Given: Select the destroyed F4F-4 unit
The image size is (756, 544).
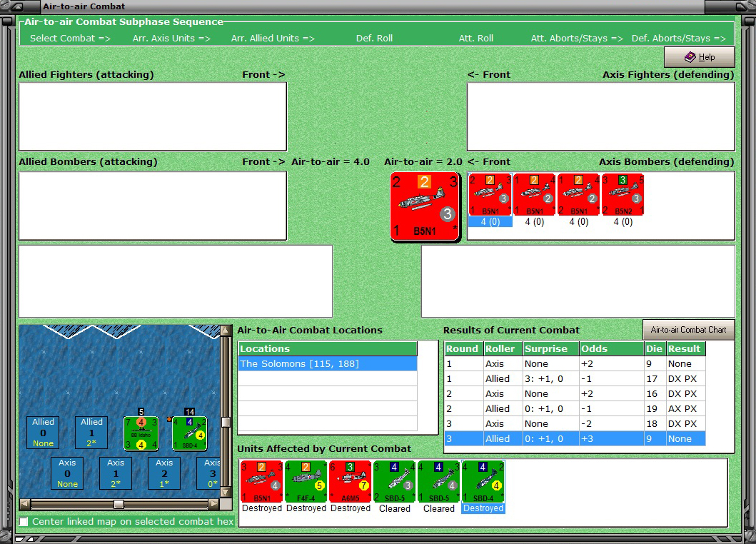Looking at the screenshot, I should click(306, 481).
